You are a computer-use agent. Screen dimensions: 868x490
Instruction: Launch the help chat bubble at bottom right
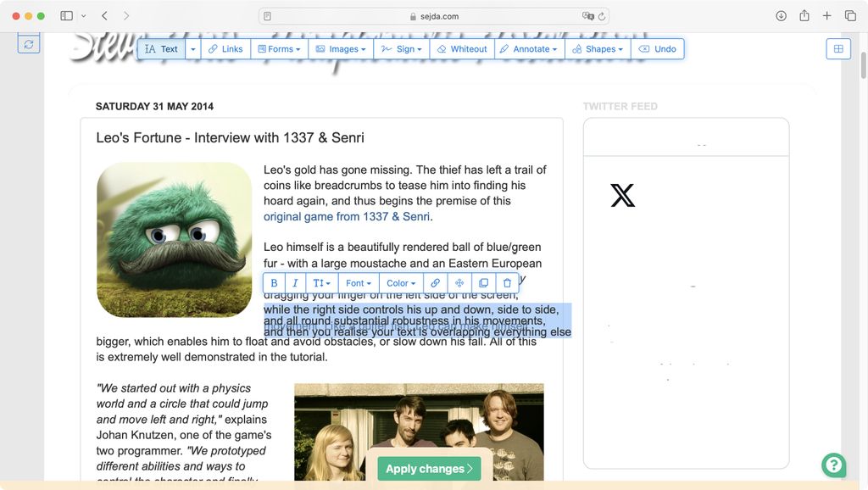pos(833,465)
